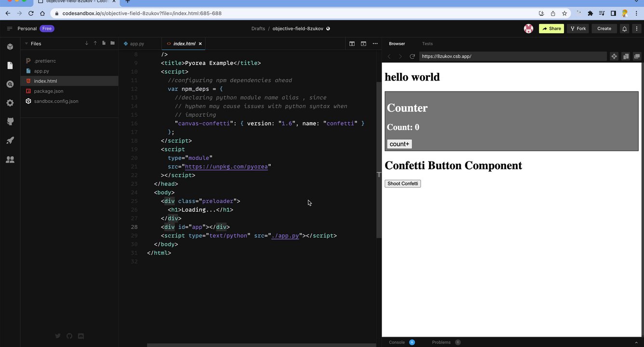This screenshot has height=347, width=644.
Task: Switch to the Tests tab
Action: coord(428,44)
